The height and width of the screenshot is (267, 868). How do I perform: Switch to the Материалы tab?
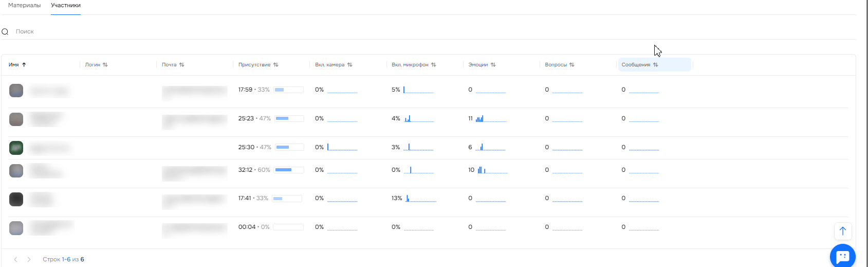coord(24,5)
